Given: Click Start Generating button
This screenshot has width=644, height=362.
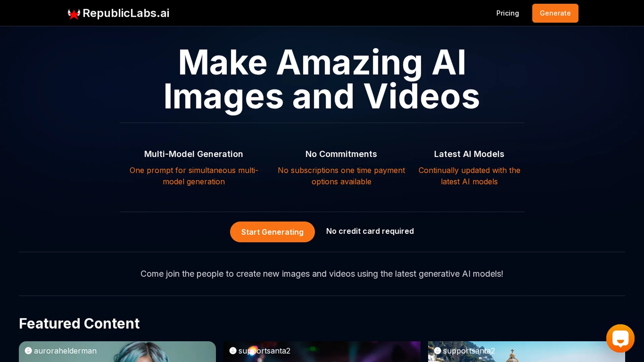Looking at the screenshot, I should 272,232.
